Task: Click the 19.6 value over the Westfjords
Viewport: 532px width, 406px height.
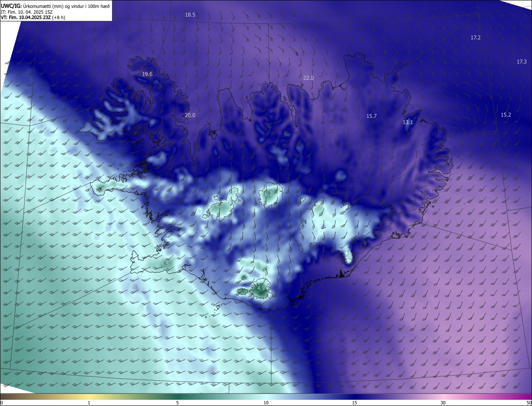Action: [x=147, y=74]
